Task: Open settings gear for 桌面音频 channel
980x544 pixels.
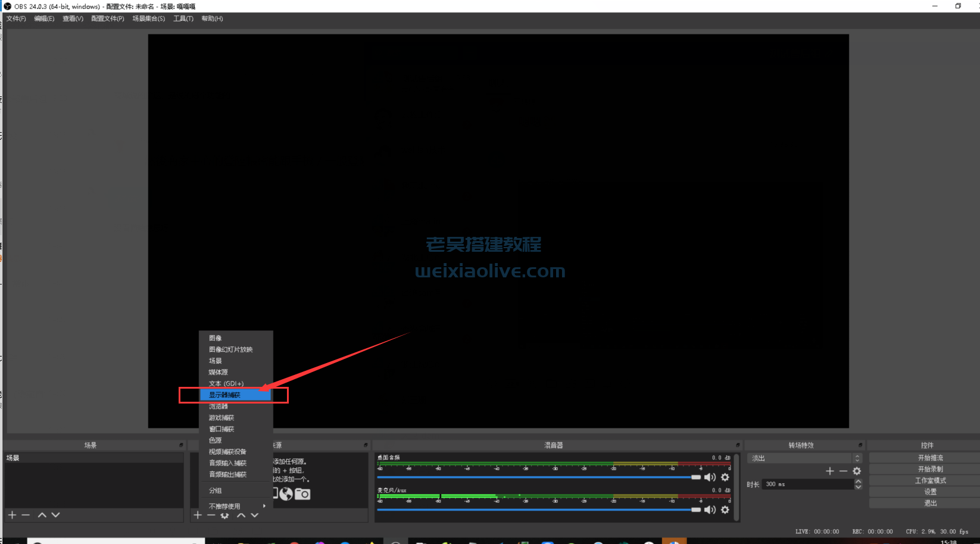Action: pos(725,477)
